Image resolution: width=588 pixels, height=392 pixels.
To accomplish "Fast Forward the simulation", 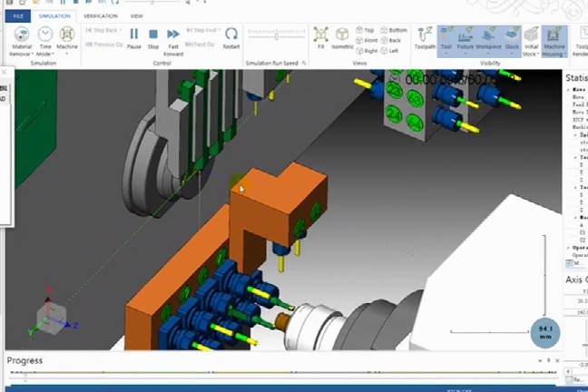I will tap(173, 42).
